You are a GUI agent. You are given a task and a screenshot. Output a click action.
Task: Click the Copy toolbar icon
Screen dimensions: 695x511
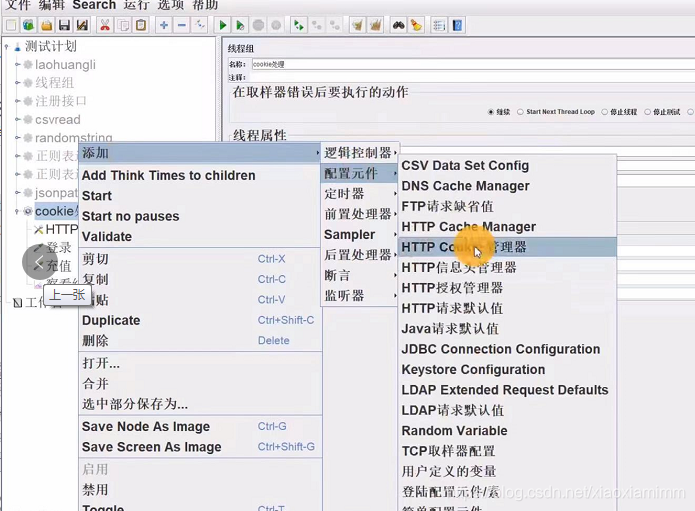pyautogui.click(x=123, y=25)
